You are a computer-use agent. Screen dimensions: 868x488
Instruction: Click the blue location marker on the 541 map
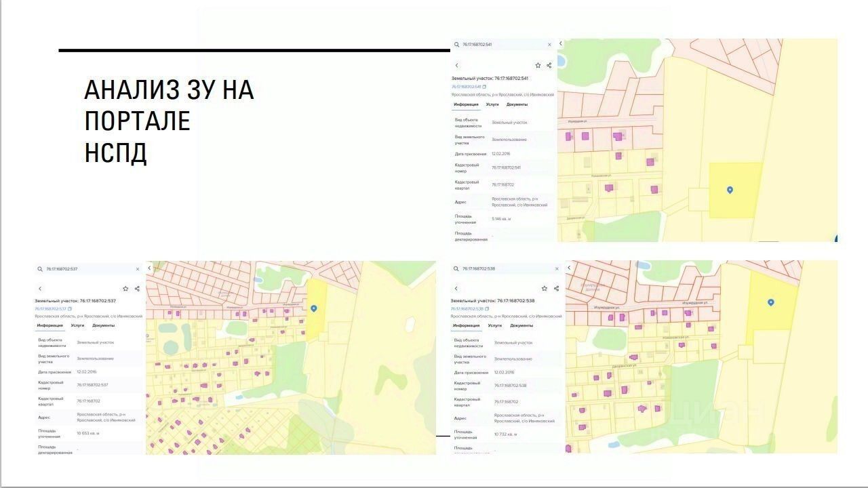pos(730,190)
